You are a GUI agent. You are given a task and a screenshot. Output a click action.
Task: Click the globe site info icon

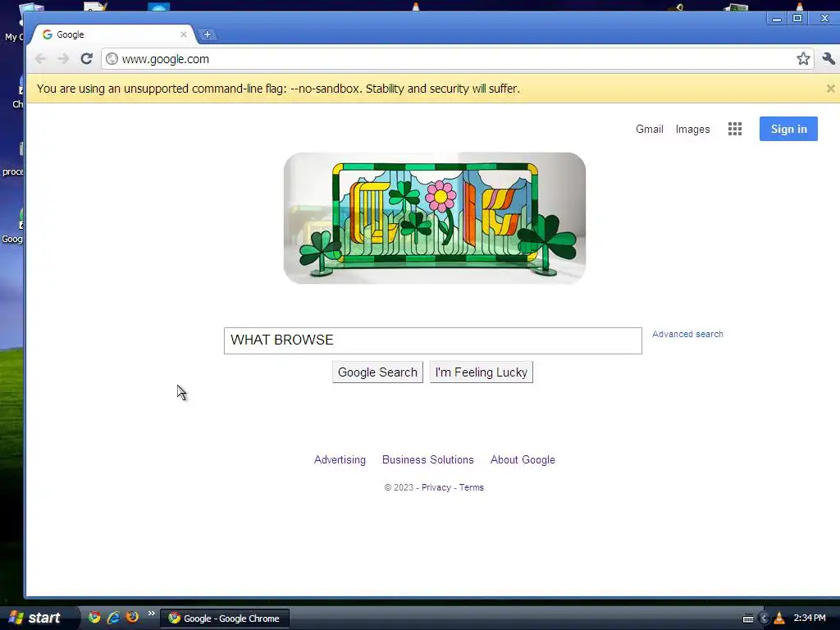point(112,58)
